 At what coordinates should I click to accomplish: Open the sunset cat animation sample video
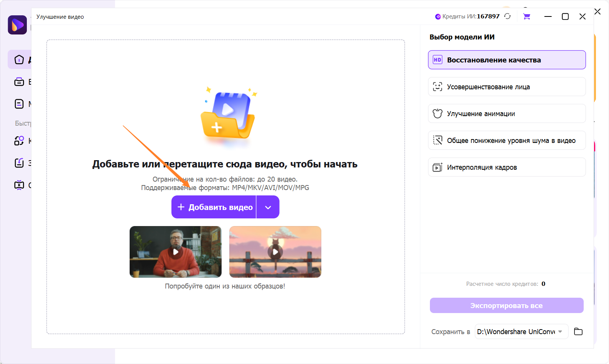coord(275,252)
